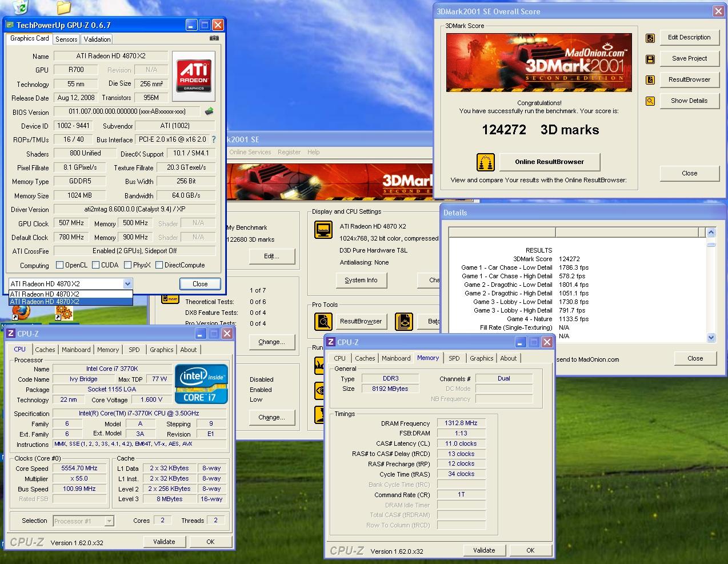
Task: Click the Intel Core i7 logo in CPU-Z
Action: point(201,384)
